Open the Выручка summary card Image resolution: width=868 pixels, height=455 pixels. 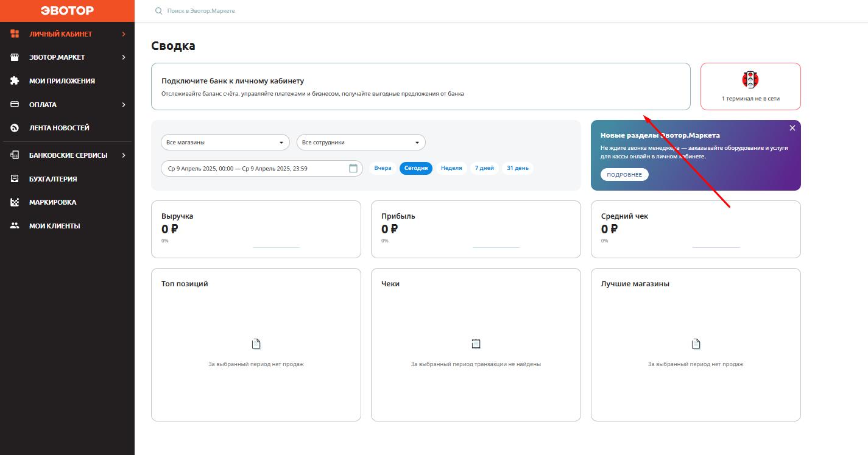tap(256, 230)
